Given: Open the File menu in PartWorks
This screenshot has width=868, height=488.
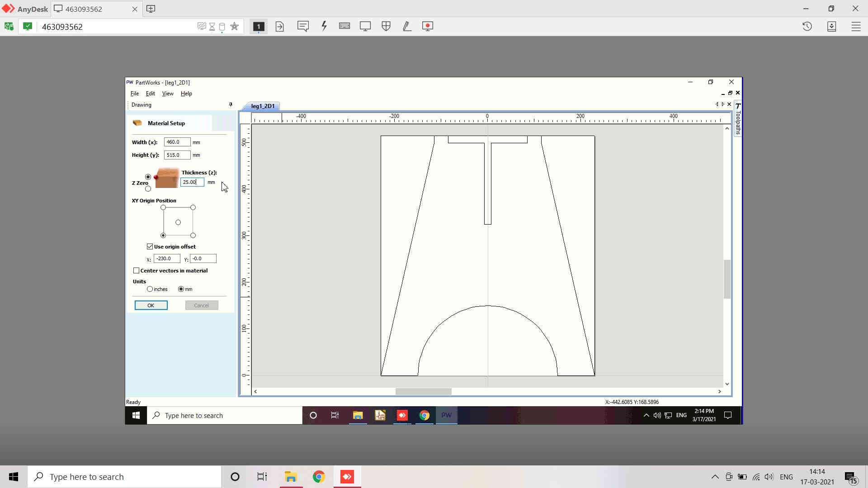Looking at the screenshot, I should click(135, 94).
